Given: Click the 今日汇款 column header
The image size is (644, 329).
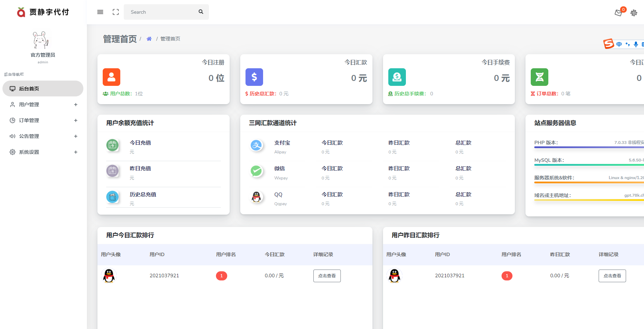Looking at the screenshot, I should (275, 254).
